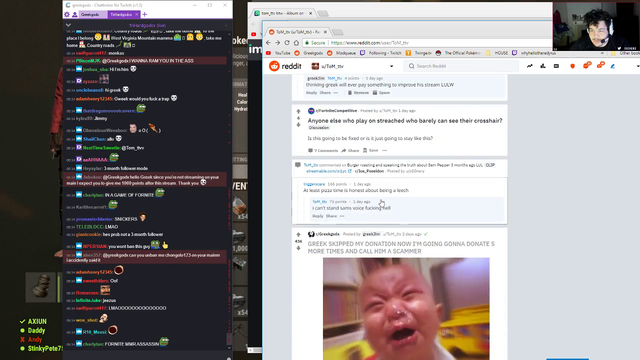
Task: Open Reddit messages orange icon
Action: click(x=600, y=65)
